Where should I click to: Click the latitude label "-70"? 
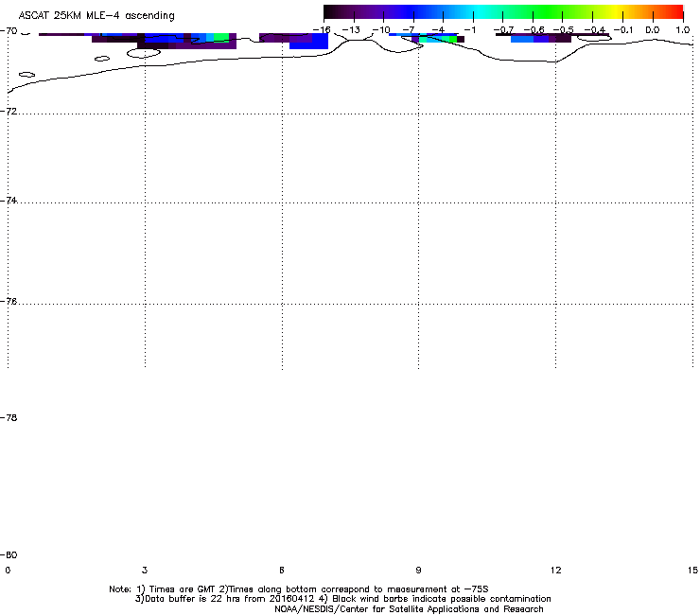tap(9, 31)
